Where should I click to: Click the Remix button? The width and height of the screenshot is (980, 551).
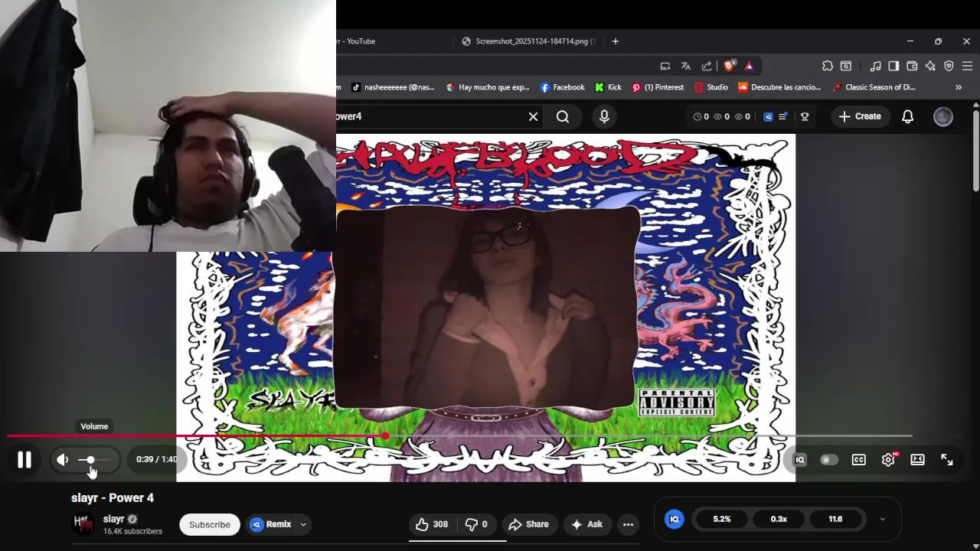(x=271, y=524)
